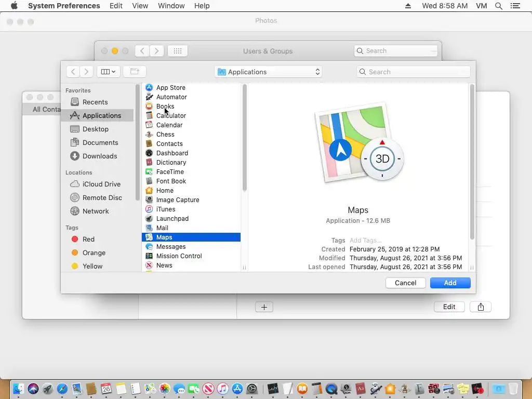Image resolution: width=532 pixels, height=399 pixels.
Task: Open Spotlight search in menu bar
Action: (x=499, y=6)
